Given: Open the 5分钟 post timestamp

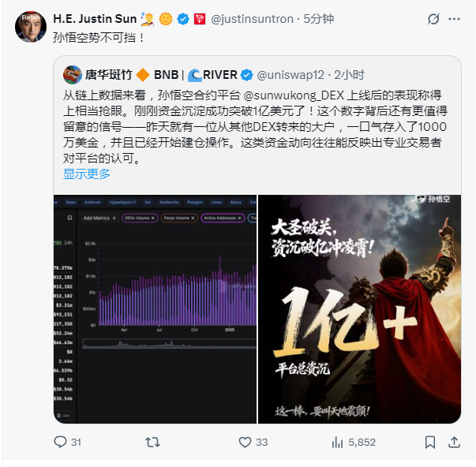Looking at the screenshot, I should coord(319,19).
